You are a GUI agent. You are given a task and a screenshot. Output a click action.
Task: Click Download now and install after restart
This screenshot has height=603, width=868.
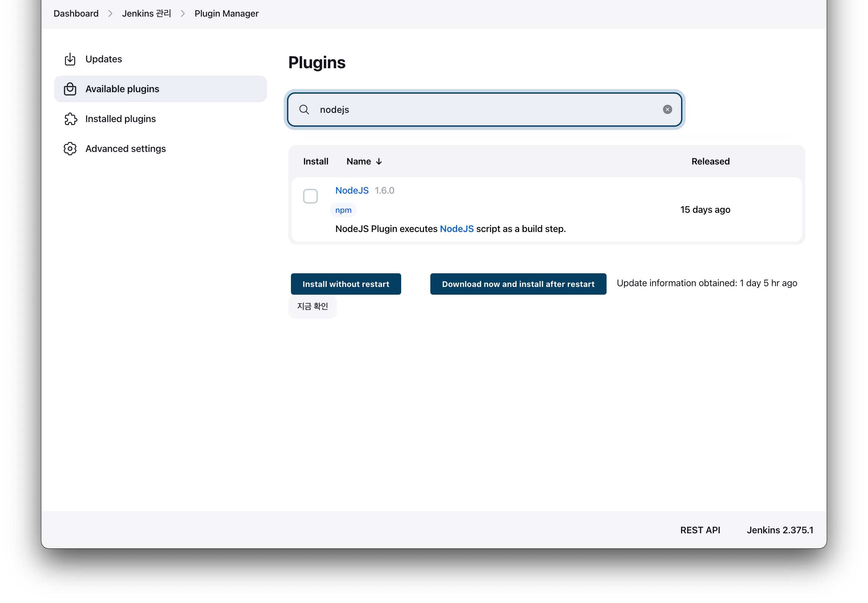[518, 284]
